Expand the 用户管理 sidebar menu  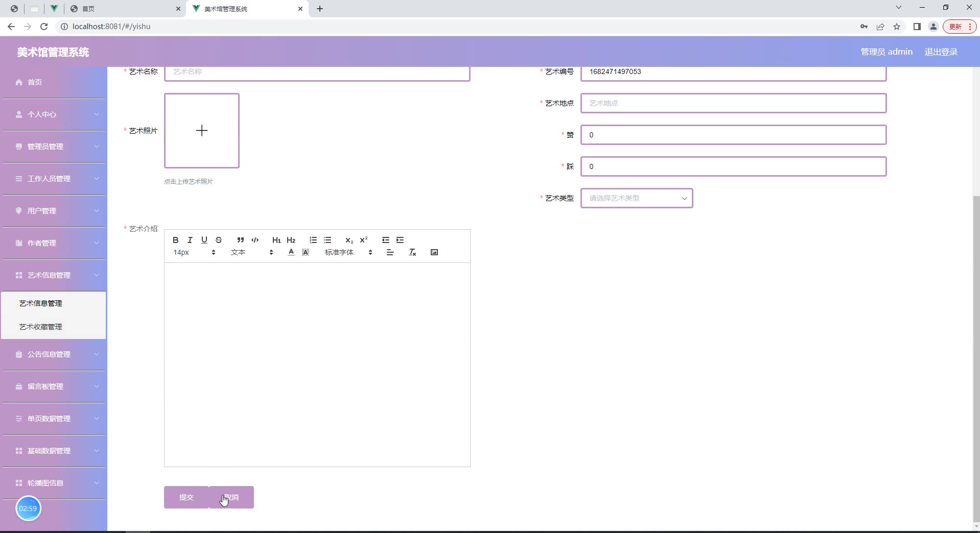coord(54,211)
